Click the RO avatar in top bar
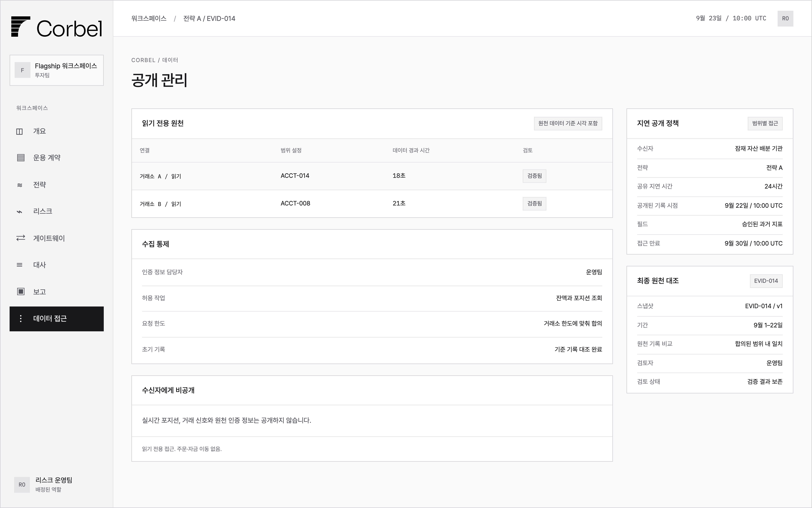The width and height of the screenshot is (812, 508). [x=785, y=18]
